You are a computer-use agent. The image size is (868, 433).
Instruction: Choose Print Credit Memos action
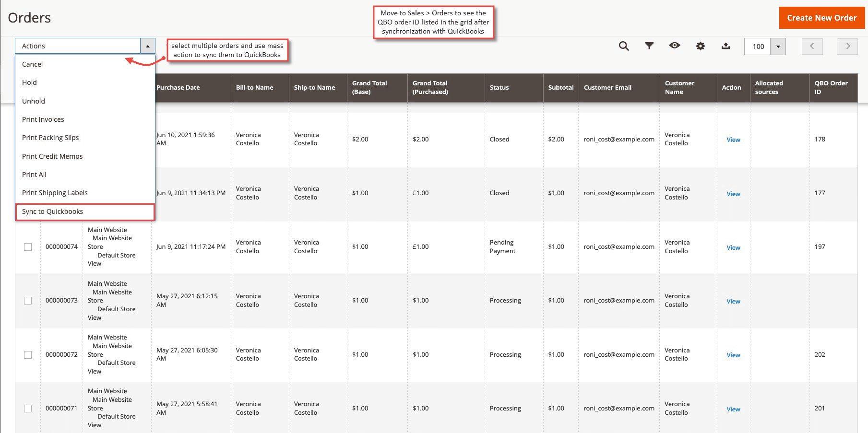(85, 156)
